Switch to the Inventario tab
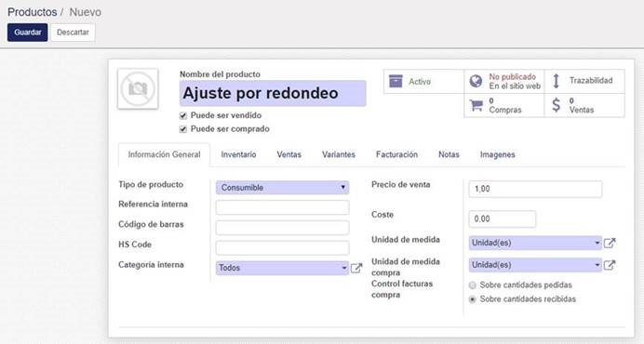The image size is (644, 344). click(x=238, y=154)
